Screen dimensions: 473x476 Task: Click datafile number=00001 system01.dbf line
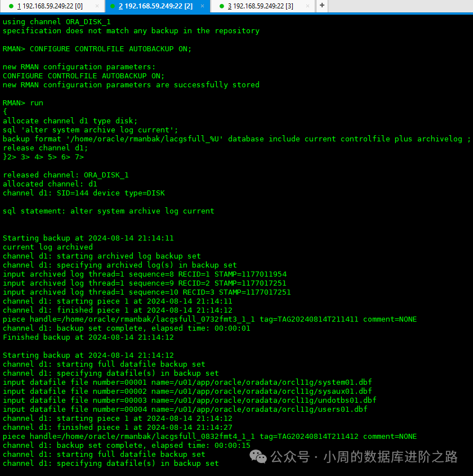[x=187, y=382]
